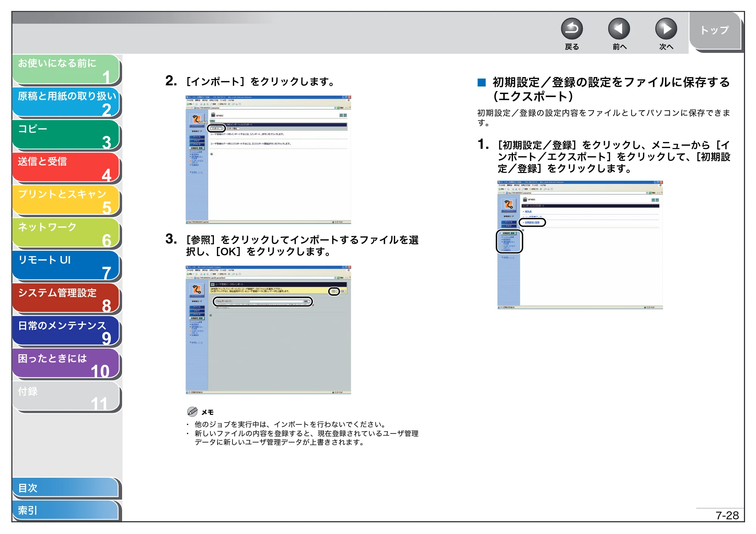This screenshot has height=534, width=756.
Task: Click step text ［インポート］をクリックします。
Action: pyautogui.click(x=260, y=82)
